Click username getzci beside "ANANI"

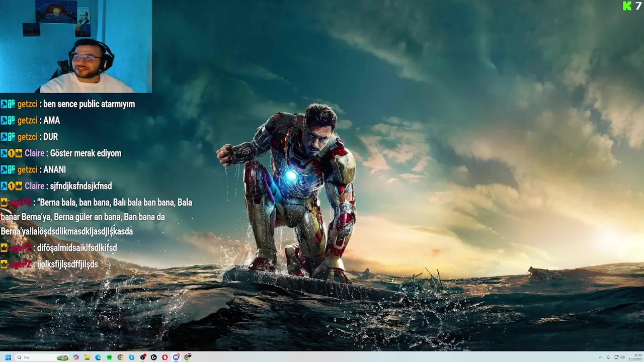coord(28,170)
